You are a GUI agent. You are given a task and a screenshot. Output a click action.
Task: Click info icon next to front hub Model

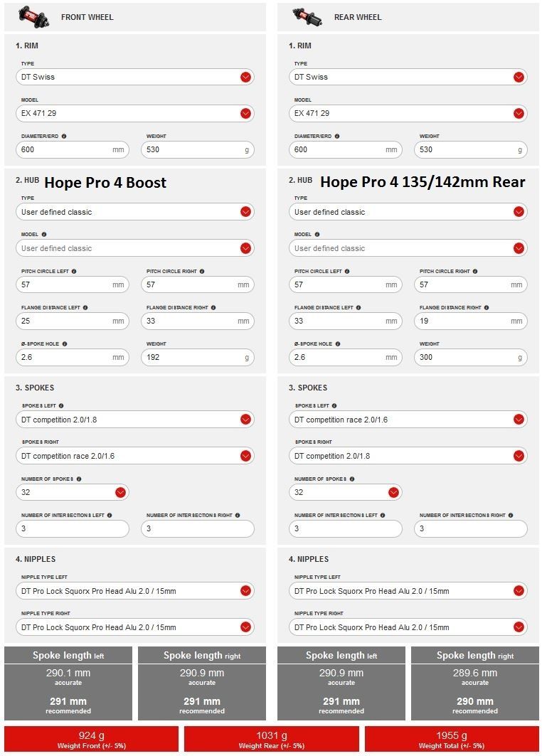click(44, 235)
